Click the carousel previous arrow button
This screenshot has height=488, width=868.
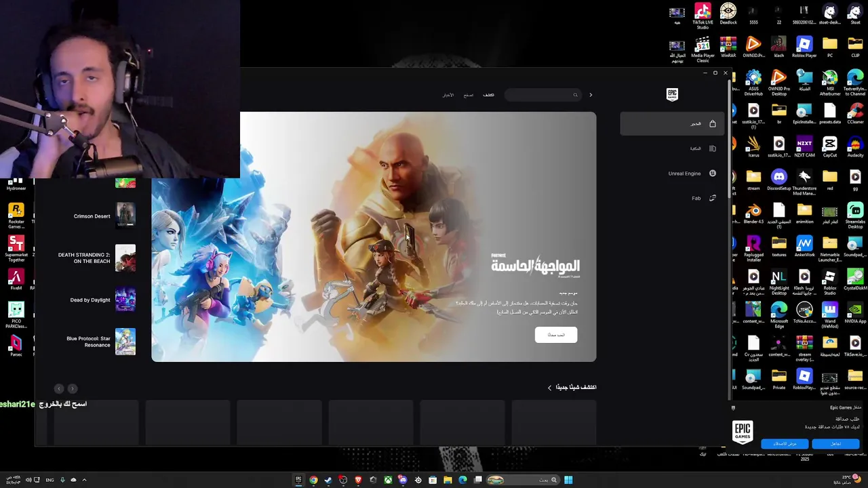click(x=59, y=388)
